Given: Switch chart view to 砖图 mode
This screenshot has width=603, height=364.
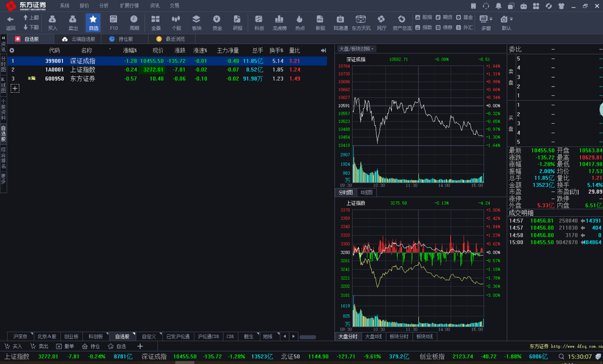Looking at the screenshot, I should 366,193.
